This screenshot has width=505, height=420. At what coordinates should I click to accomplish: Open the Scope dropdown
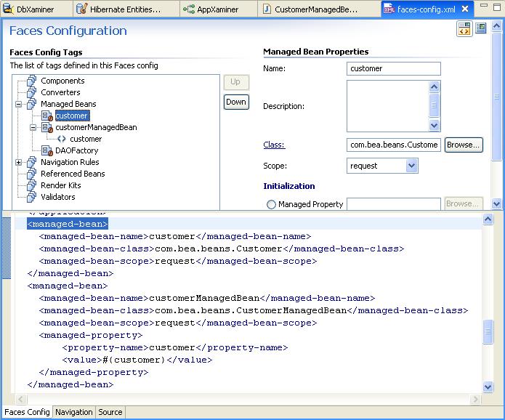[411, 166]
